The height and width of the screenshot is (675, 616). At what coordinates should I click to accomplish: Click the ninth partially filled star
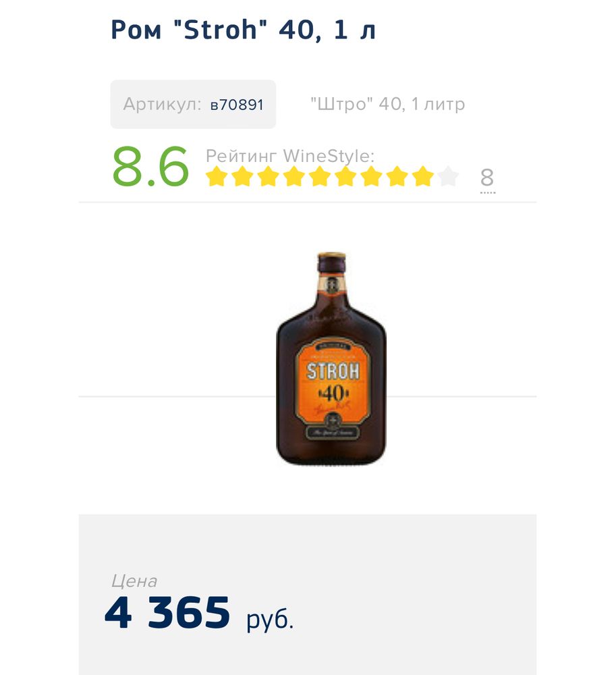(422, 177)
